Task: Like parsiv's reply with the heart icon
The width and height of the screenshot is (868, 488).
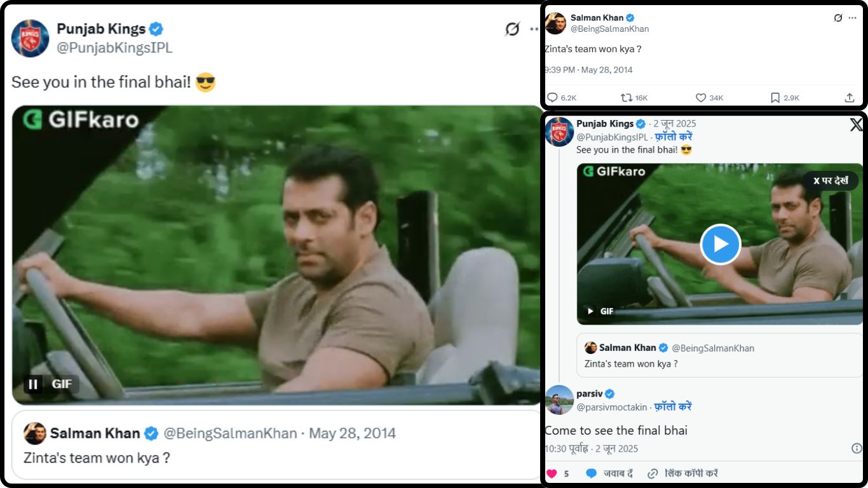Action: point(552,473)
